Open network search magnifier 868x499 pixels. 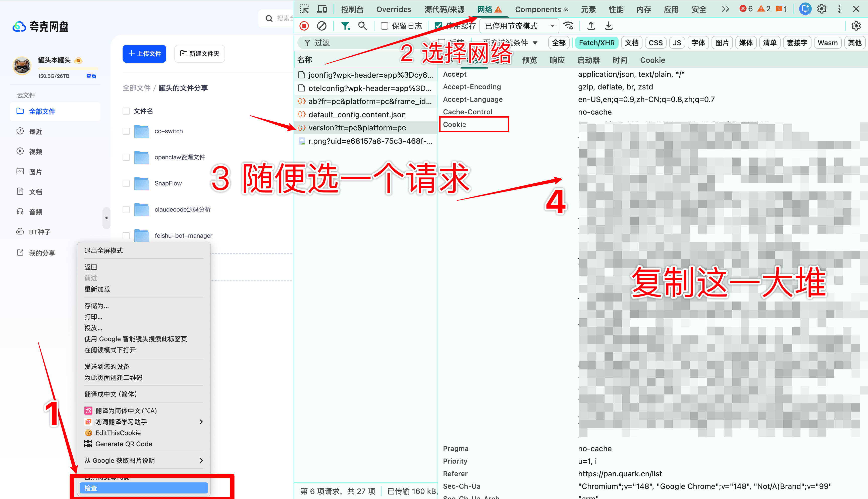(x=362, y=26)
